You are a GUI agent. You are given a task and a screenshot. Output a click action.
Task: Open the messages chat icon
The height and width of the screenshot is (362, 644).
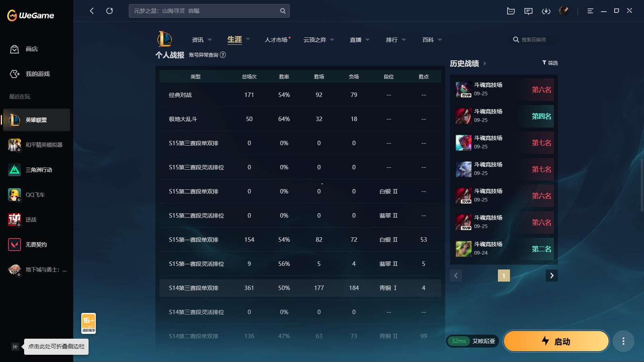(528, 11)
